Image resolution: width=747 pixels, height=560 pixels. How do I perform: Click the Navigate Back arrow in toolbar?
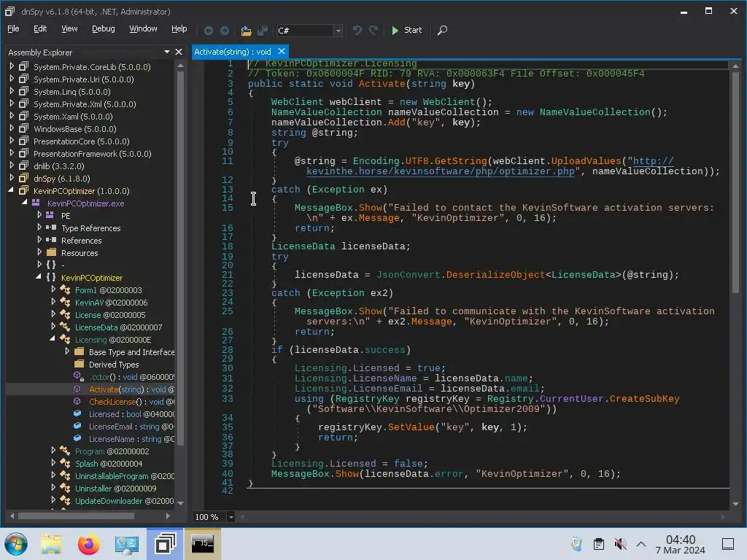coord(208,31)
